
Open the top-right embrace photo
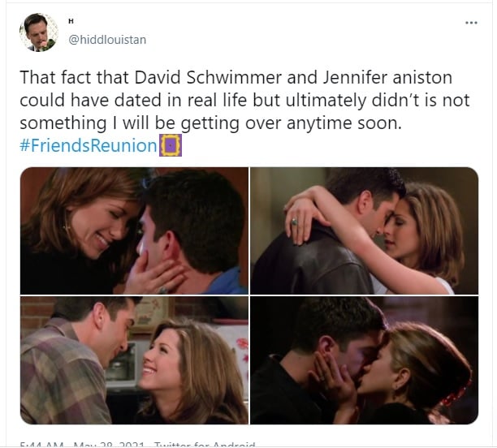point(364,230)
